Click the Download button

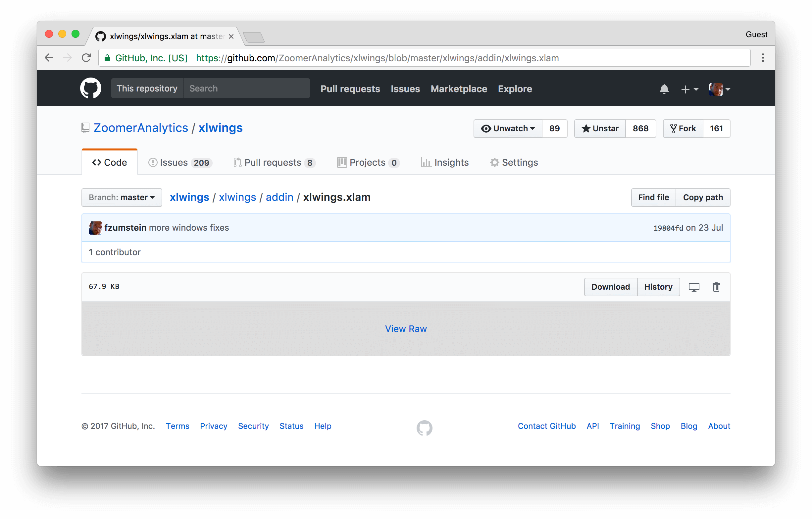click(x=610, y=287)
